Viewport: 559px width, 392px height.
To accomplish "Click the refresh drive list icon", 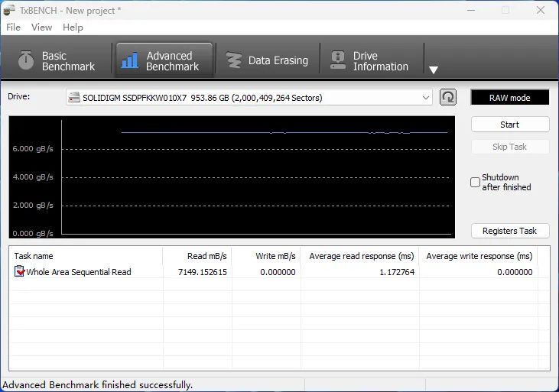I will 448,97.
